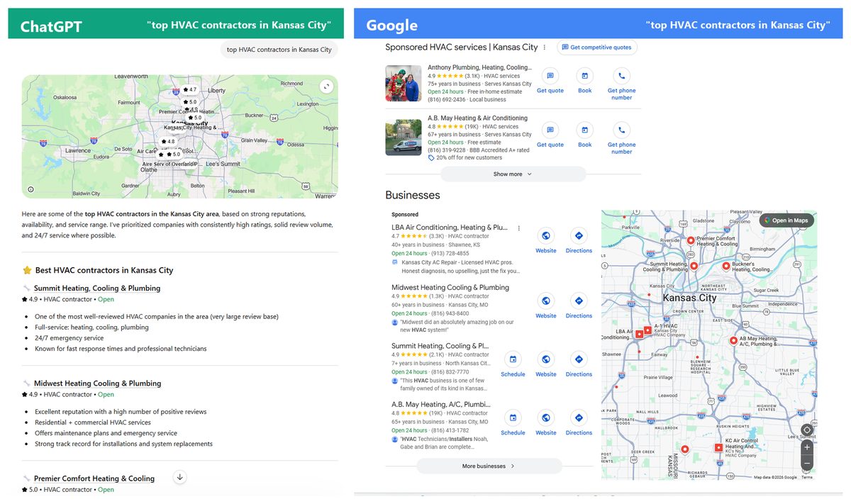Click the Google map locate-me button
The height and width of the screenshot is (504, 851).
(807, 430)
